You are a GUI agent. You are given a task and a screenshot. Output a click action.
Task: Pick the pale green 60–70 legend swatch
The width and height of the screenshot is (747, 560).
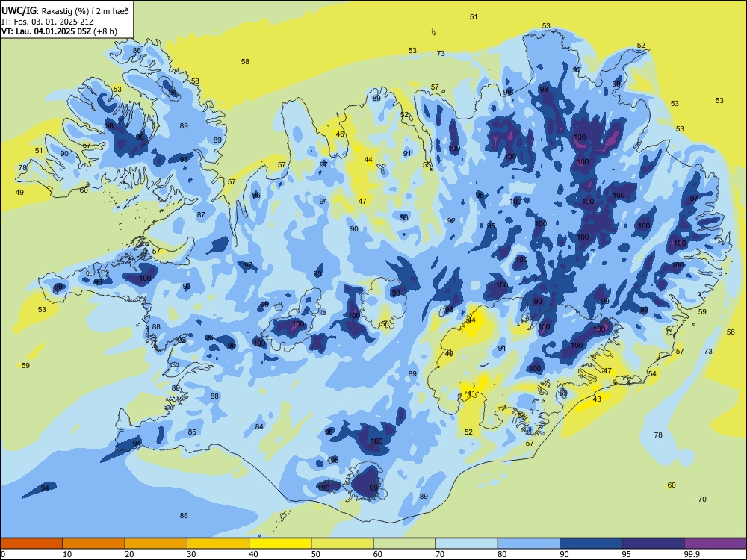point(404,544)
